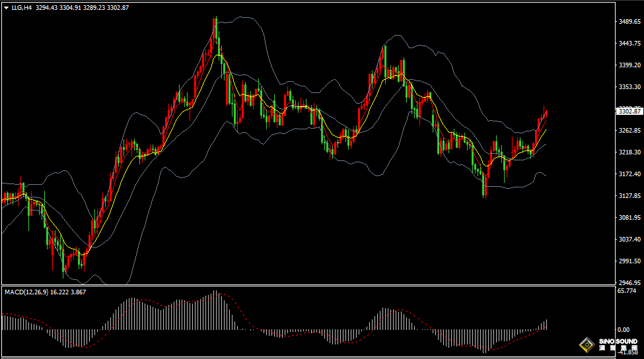Click the 3443.75 price axis label

click(629, 44)
